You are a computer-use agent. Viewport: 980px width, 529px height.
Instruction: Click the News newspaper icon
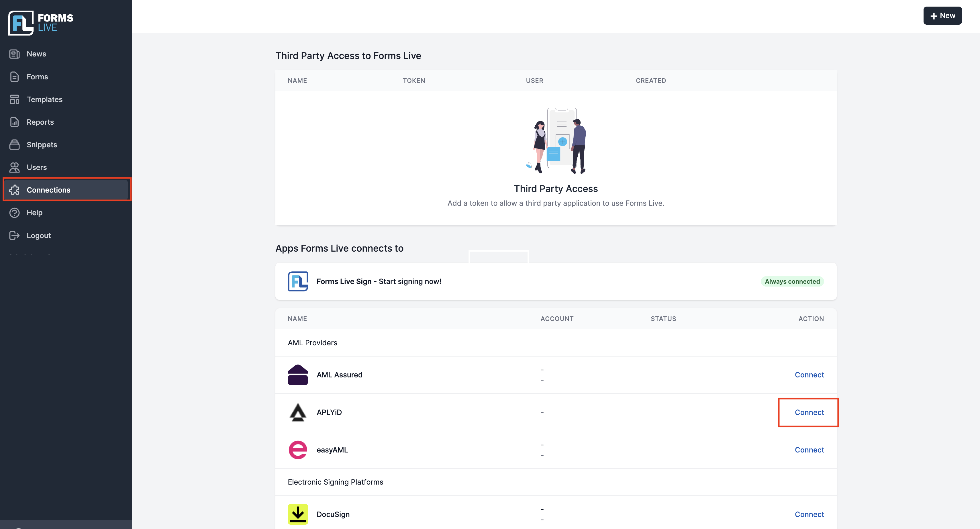pyautogui.click(x=14, y=54)
